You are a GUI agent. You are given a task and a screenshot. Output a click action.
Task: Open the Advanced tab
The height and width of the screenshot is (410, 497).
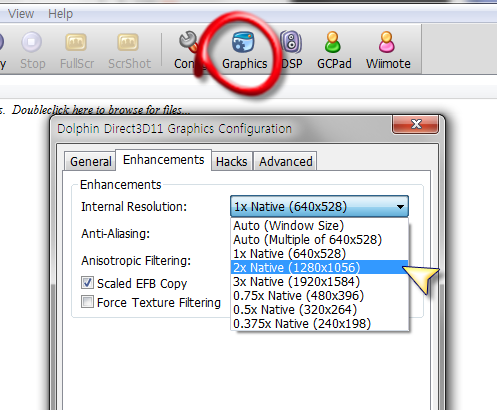coord(286,161)
